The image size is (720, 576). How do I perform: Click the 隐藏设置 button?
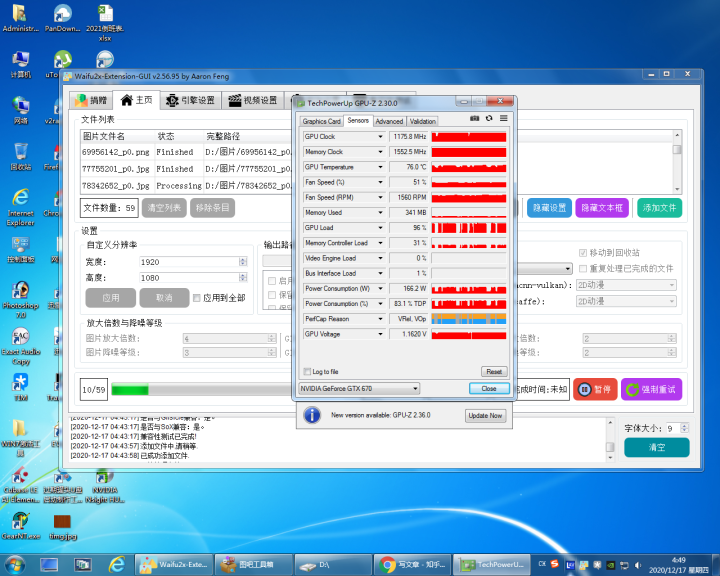click(549, 208)
